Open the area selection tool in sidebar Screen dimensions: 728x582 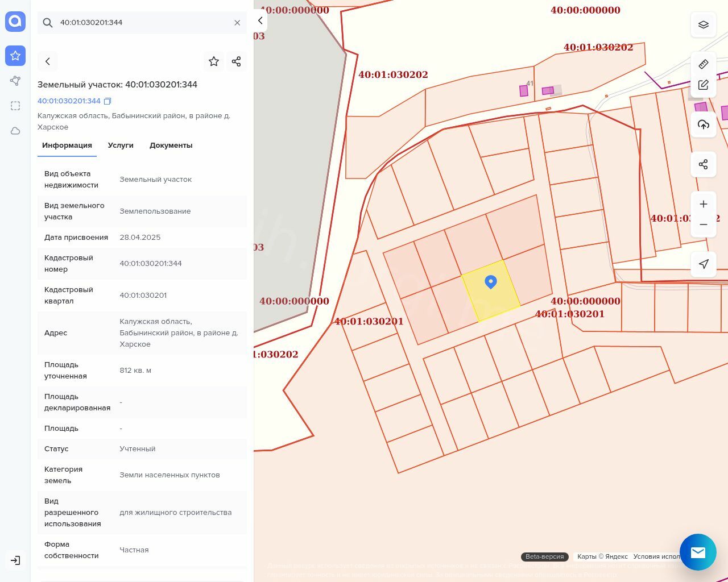[15, 106]
